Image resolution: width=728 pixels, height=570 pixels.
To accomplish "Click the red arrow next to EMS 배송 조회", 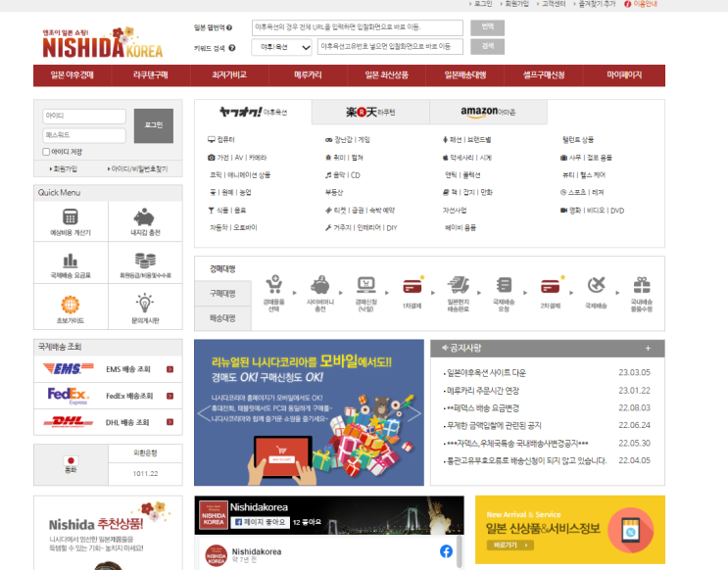I will tap(170, 369).
